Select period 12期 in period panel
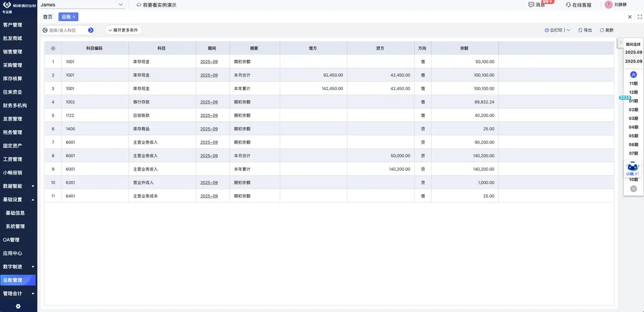This screenshot has width=644, height=312. pos(633,92)
